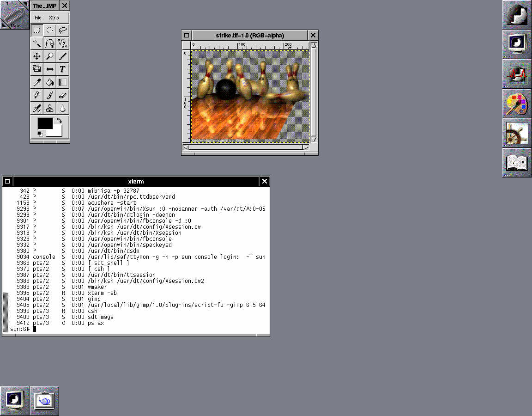Select the Eraser tool
The image size is (532, 416).
click(x=63, y=95)
